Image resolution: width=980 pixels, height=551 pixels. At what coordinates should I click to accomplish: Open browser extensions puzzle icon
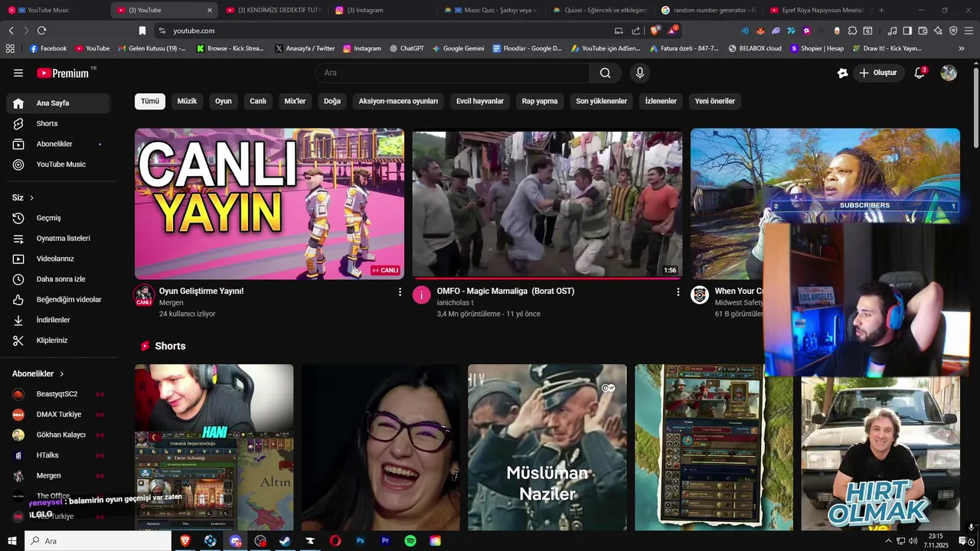852,31
